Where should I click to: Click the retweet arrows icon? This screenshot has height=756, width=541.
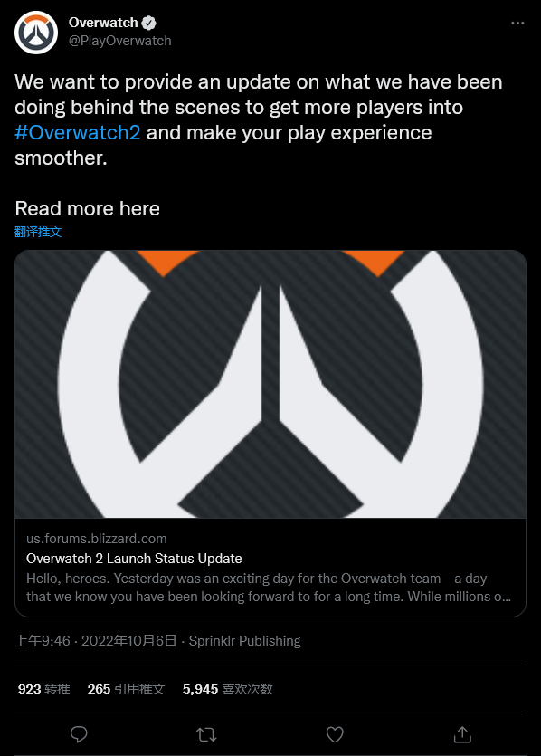206,735
